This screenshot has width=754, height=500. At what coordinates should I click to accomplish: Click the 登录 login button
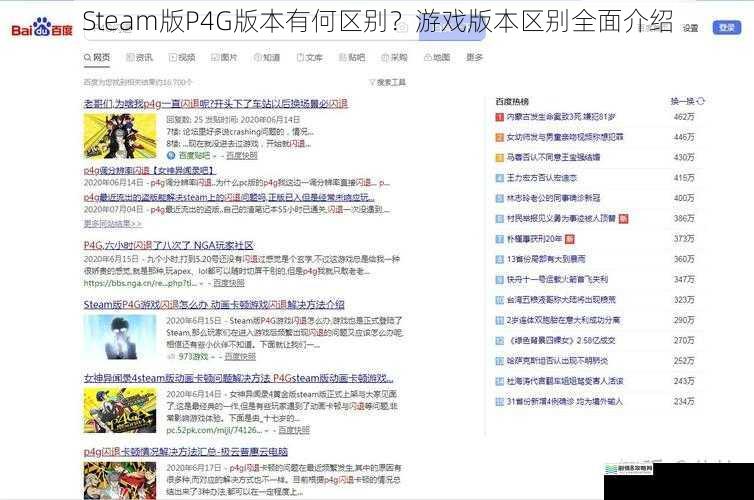(727, 28)
